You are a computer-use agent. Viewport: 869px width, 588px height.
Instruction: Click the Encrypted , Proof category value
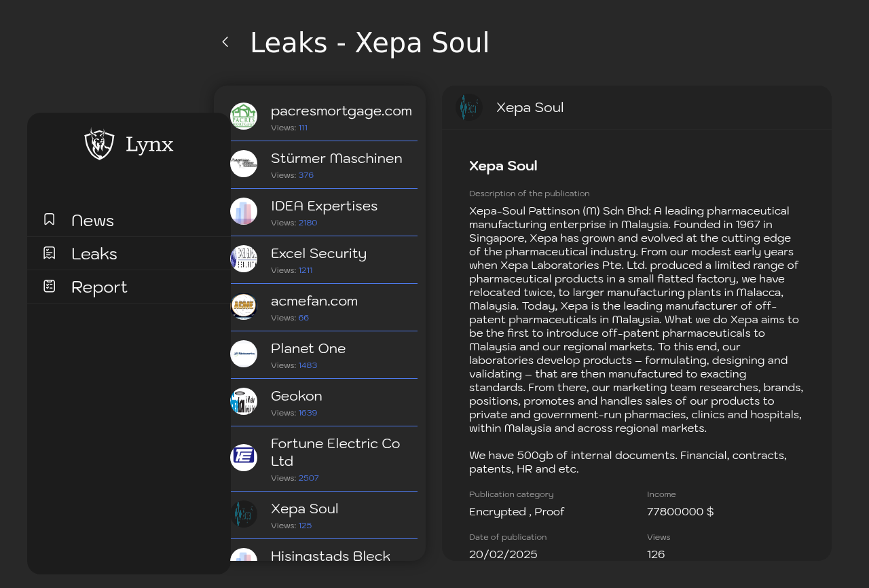pyautogui.click(x=517, y=512)
